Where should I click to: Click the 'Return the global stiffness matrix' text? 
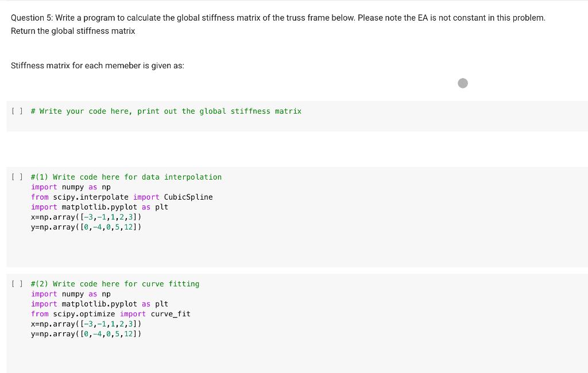tap(73, 30)
